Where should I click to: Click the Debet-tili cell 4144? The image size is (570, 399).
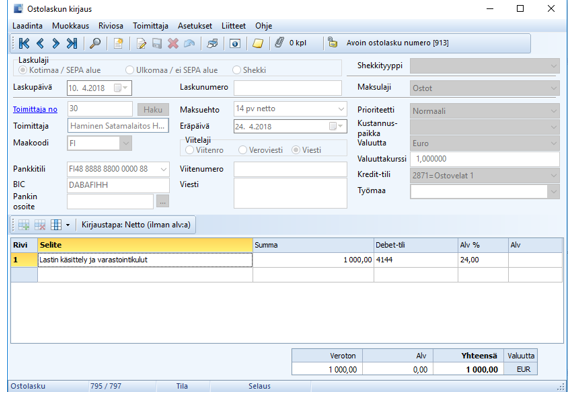[x=416, y=260]
